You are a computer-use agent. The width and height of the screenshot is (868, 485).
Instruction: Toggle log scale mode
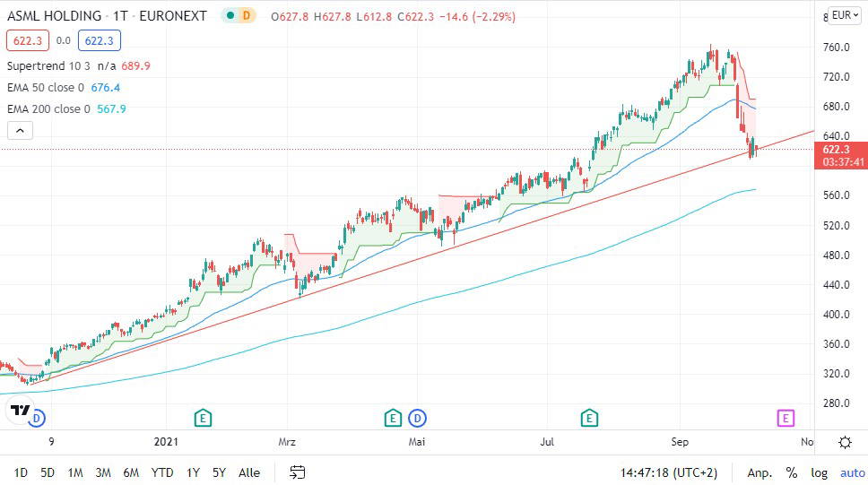pos(820,472)
